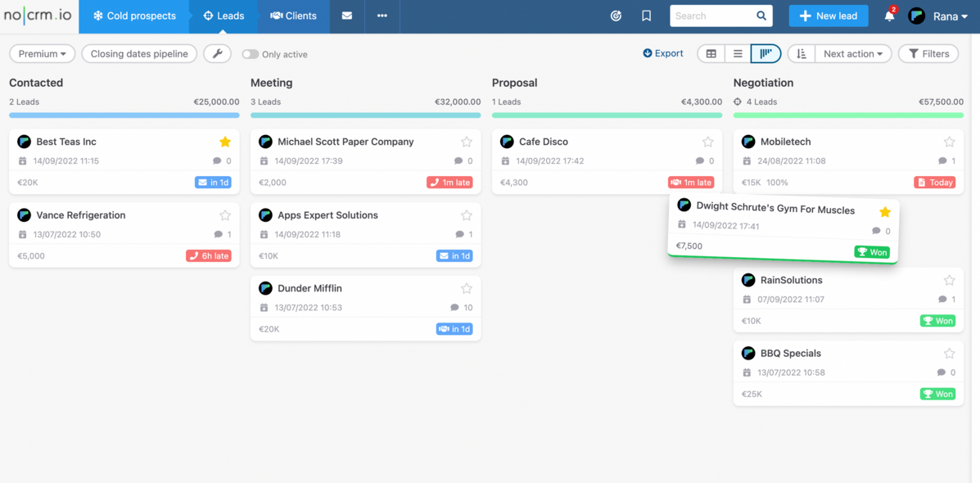The height and width of the screenshot is (483, 980).
Task: Open the bookmark icon in the top bar
Action: (646, 16)
